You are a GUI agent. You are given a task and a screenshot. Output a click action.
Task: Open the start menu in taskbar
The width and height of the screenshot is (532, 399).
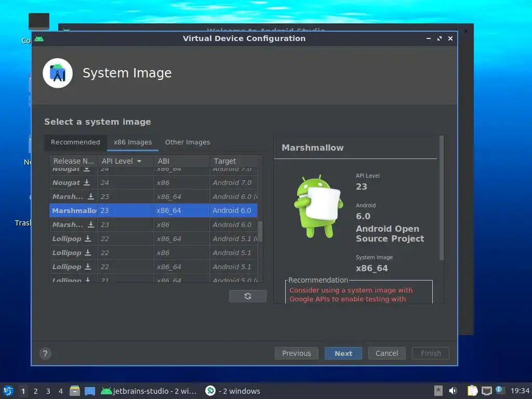(x=8, y=391)
